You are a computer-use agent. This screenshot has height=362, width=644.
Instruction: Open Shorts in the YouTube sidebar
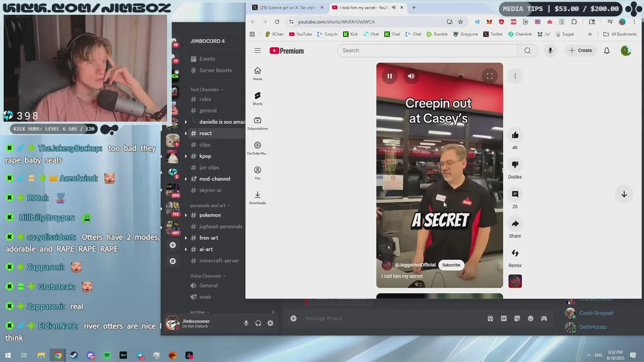click(x=258, y=98)
